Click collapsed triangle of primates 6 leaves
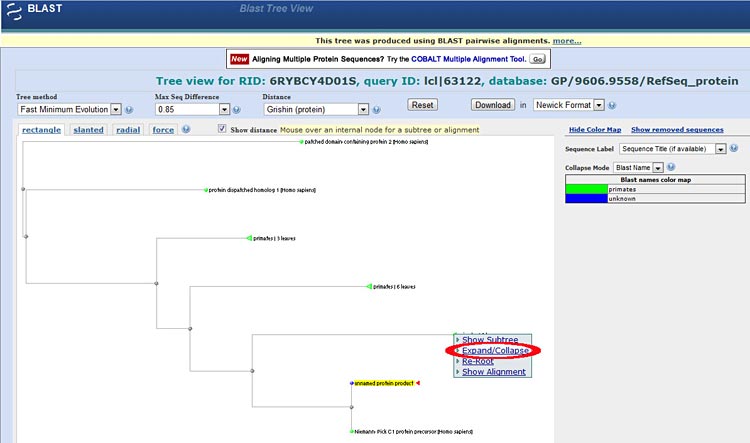Viewport: 750px width, 443px height. coord(369,286)
